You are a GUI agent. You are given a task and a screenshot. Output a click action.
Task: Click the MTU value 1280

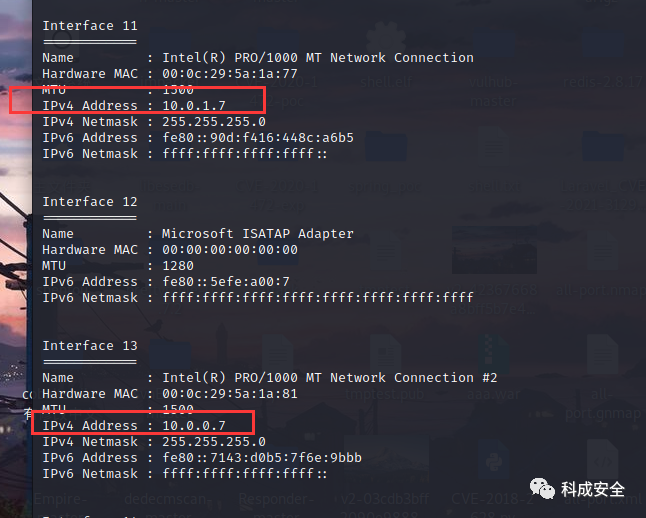pyautogui.click(x=178, y=265)
